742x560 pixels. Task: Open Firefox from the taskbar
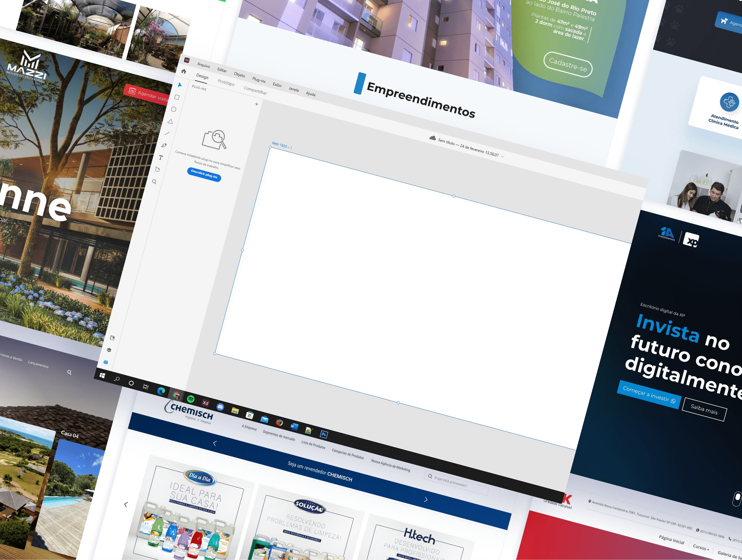279,423
